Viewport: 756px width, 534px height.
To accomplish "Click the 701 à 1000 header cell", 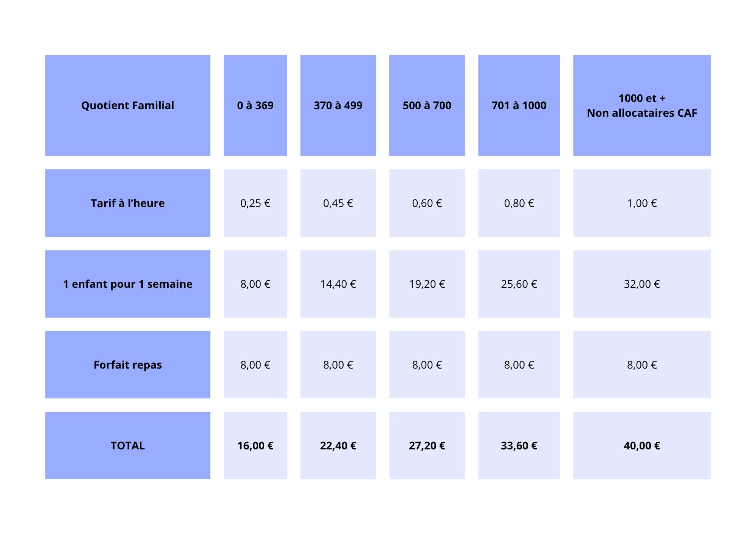I will [519, 105].
